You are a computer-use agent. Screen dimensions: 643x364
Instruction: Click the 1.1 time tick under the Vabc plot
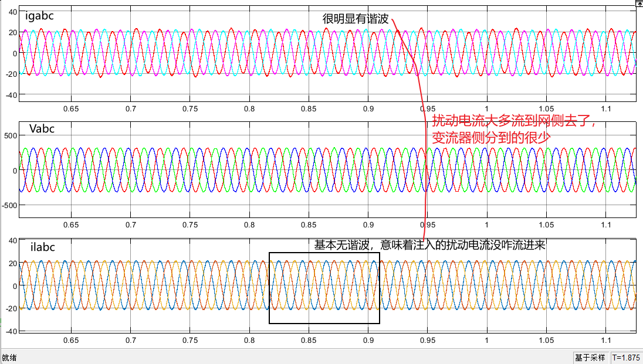(605, 225)
